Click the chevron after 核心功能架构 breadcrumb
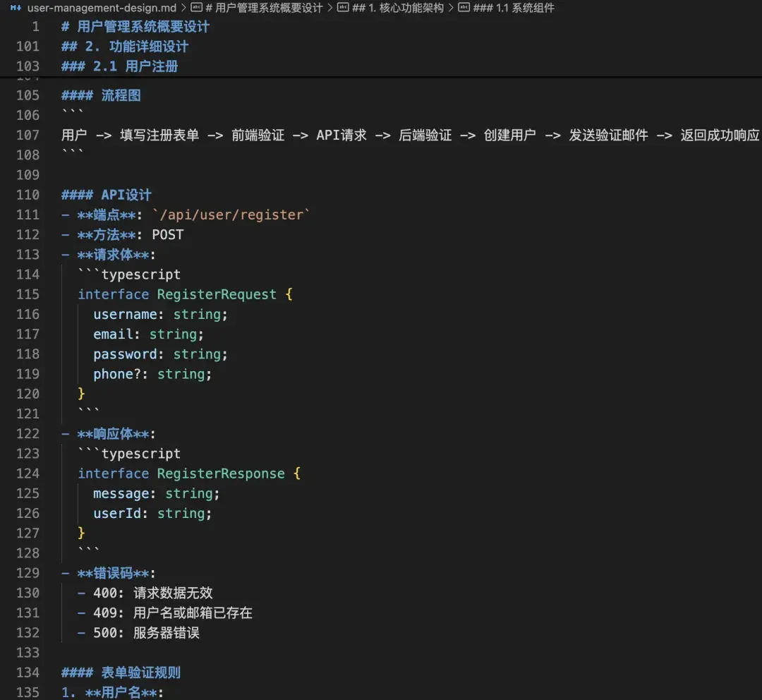Viewport: 762px width, 700px height. pos(452,8)
